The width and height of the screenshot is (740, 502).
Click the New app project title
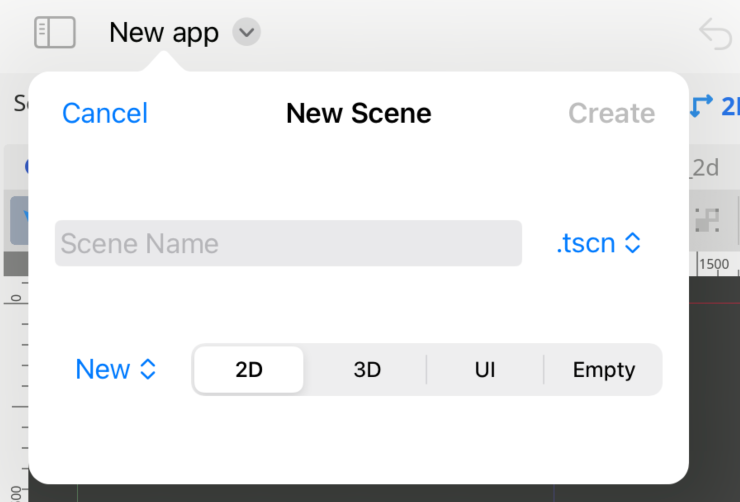(x=164, y=33)
